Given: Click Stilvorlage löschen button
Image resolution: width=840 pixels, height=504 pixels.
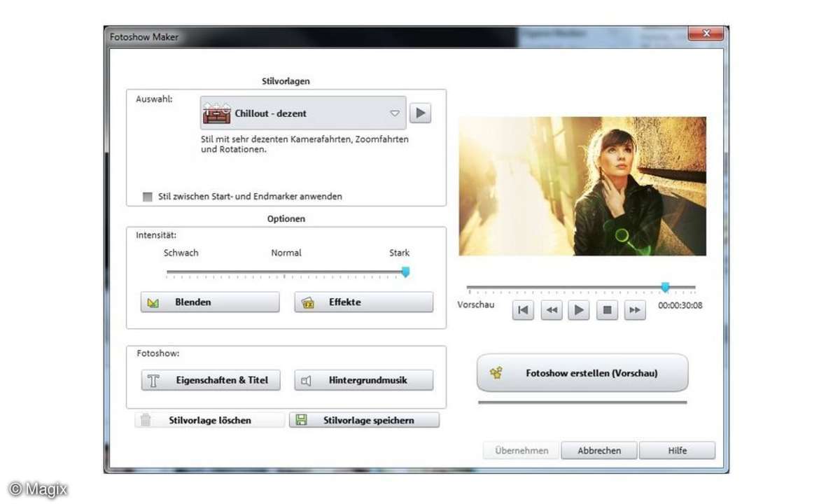Looking at the screenshot, I should coord(209,420).
